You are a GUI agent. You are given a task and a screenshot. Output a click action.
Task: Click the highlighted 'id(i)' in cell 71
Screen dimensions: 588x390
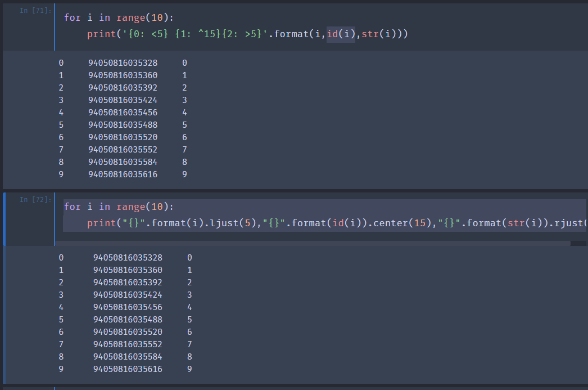point(341,34)
